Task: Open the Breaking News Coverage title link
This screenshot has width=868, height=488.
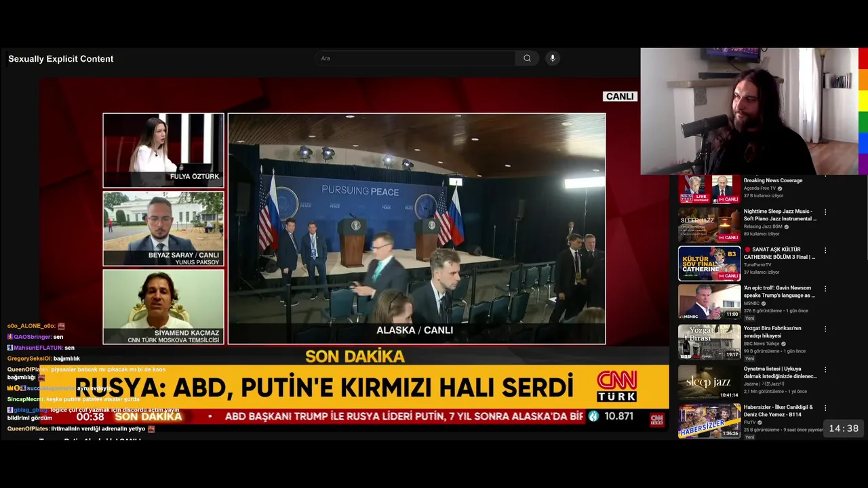Action: [x=773, y=180]
